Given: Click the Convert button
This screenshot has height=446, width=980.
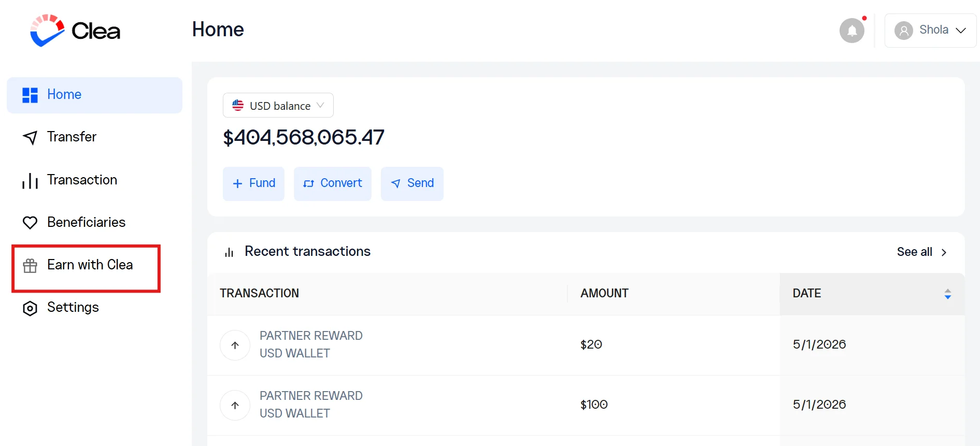Looking at the screenshot, I should (x=332, y=183).
